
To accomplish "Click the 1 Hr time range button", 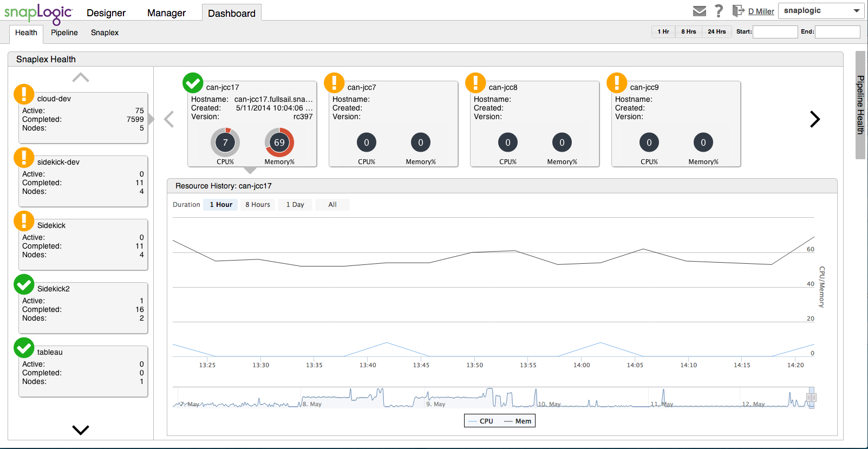I will pyautogui.click(x=663, y=32).
